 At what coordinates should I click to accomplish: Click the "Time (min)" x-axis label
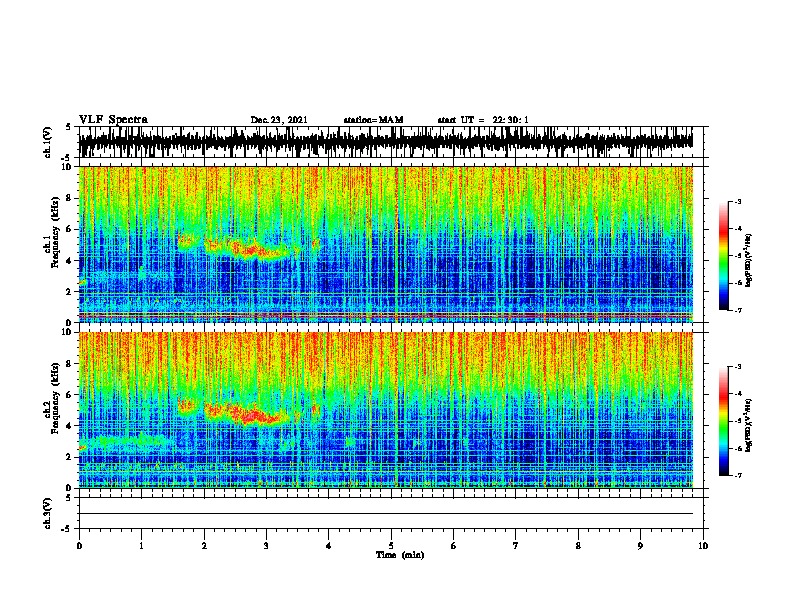click(400, 555)
